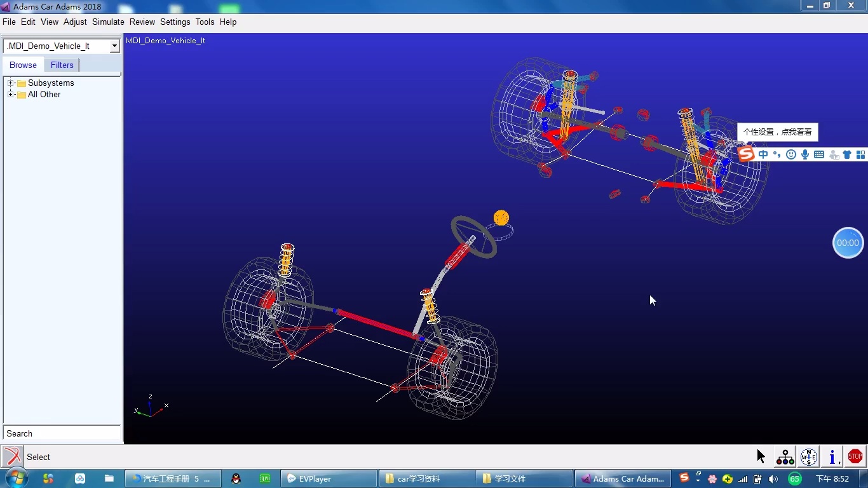The image size is (868, 488).
Task: Click the Sogou microphone voice input icon
Action: tap(805, 154)
